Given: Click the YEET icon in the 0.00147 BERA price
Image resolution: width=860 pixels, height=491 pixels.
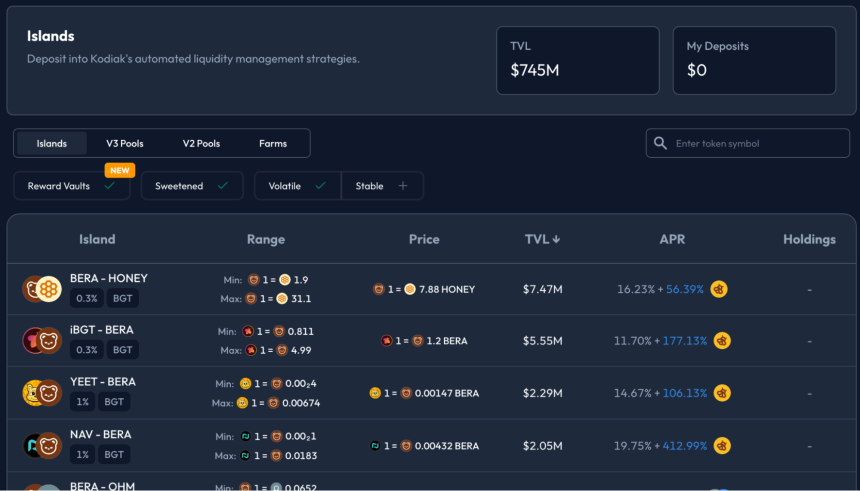Looking at the screenshot, I should [x=375, y=393].
